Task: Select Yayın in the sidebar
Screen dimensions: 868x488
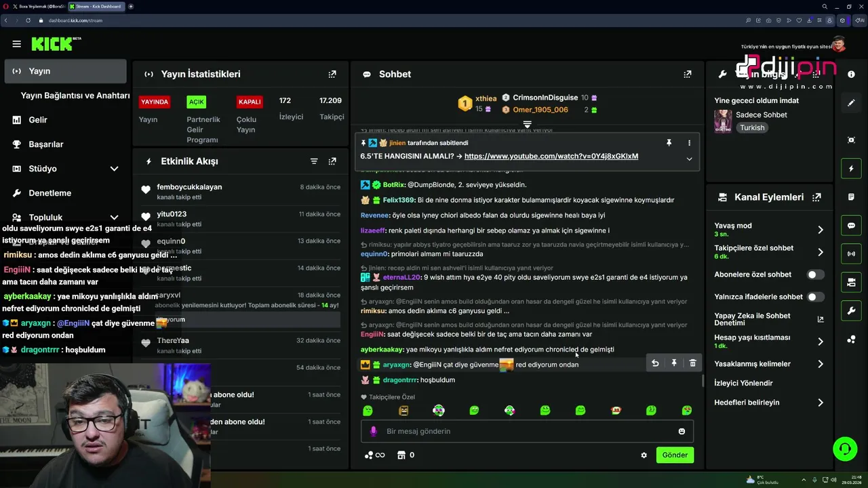Action: [x=65, y=71]
